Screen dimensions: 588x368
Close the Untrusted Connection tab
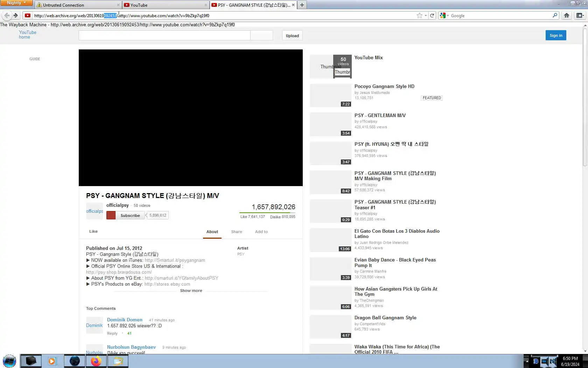coord(118,5)
